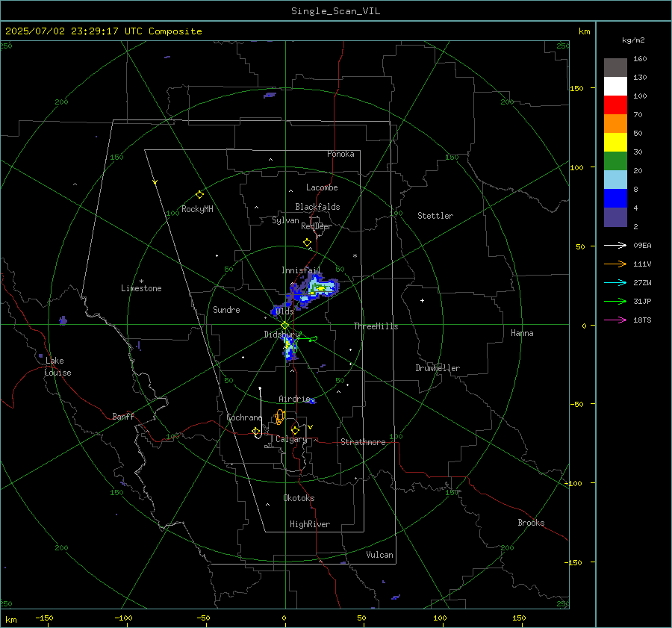The width and height of the screenshot is (672, 628).
Task: Click the Strathmore label
Action: [x=363, y=442]
